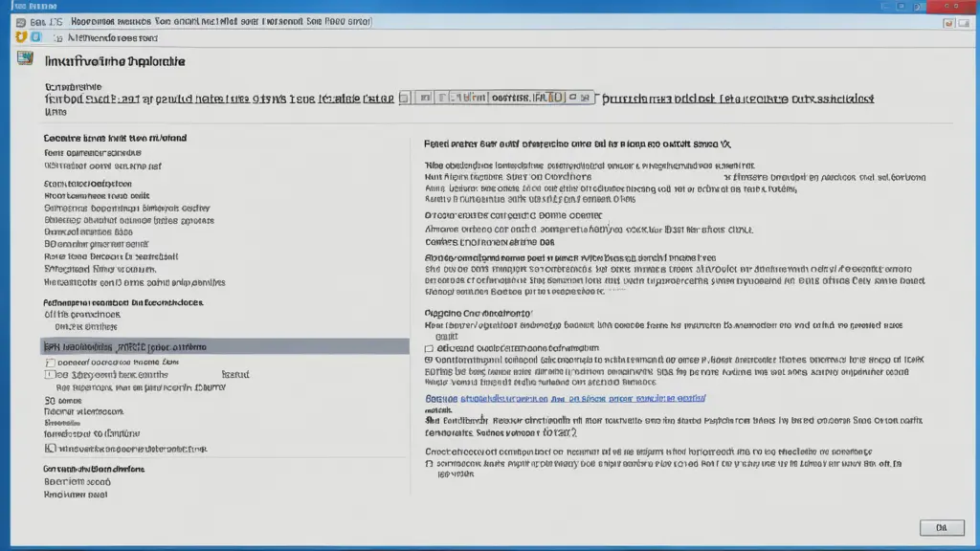Click the monitor icon beside the page heading
The width and height of the screenshot is (980, 551).
(26, 59)
